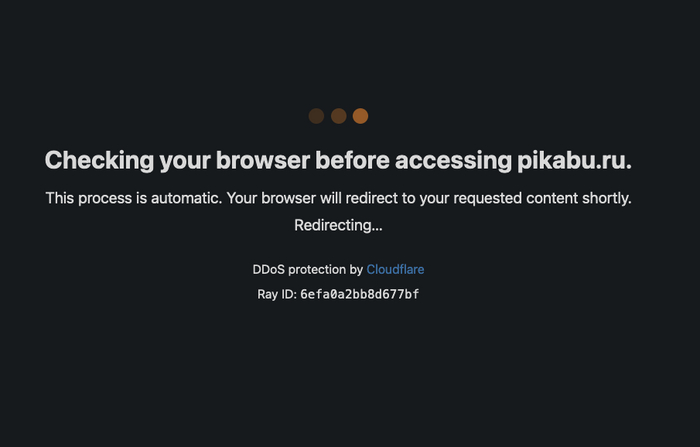Viewport: 700px width, 447px height.
Task: Click the "Ray ID:" label
Action: pos(276,295)
